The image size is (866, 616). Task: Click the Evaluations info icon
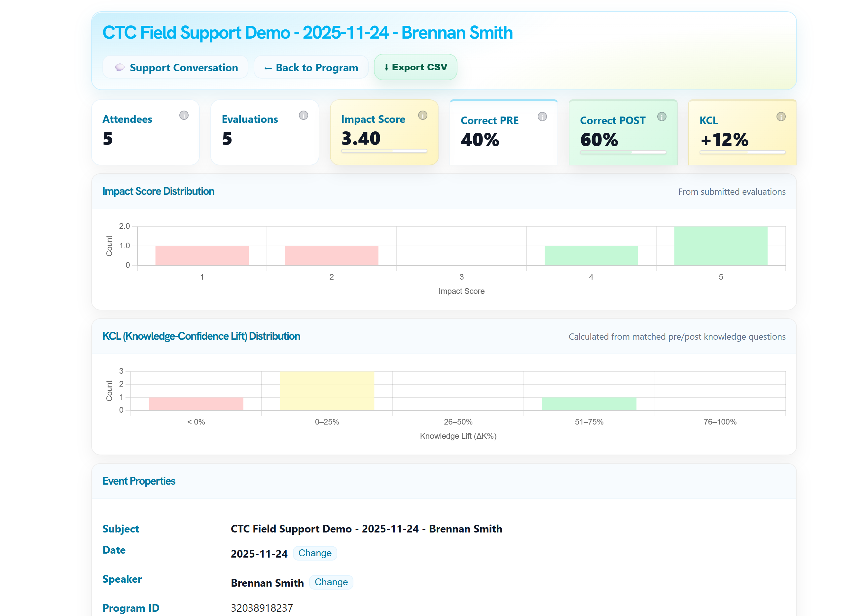coord(303,116)
